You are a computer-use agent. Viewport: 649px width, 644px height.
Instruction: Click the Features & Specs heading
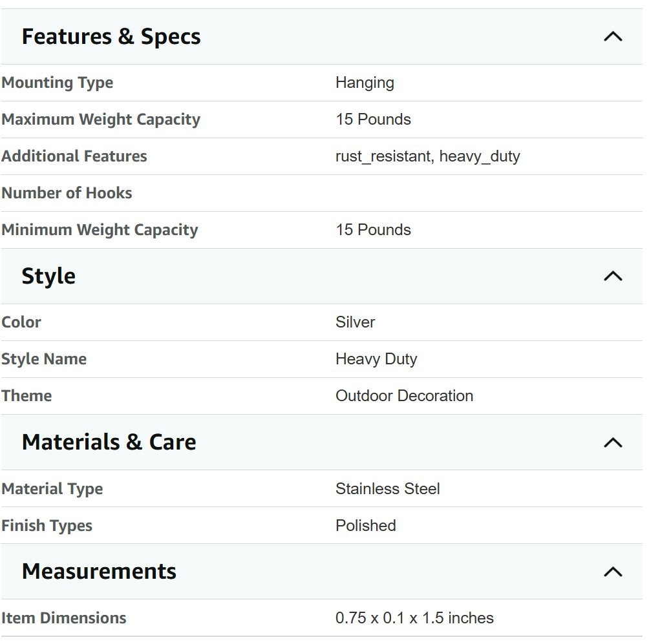click(x=111, y=36)
